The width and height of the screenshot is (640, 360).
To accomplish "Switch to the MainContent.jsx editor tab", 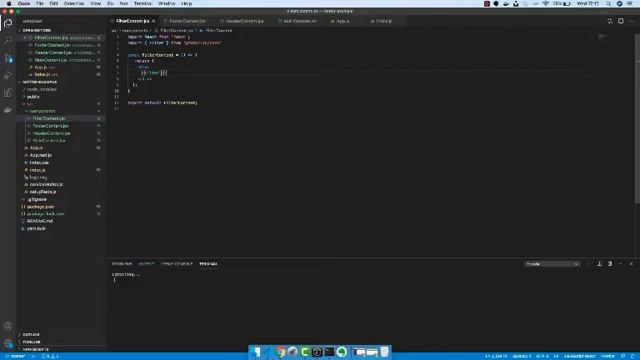I will (299, 21).
